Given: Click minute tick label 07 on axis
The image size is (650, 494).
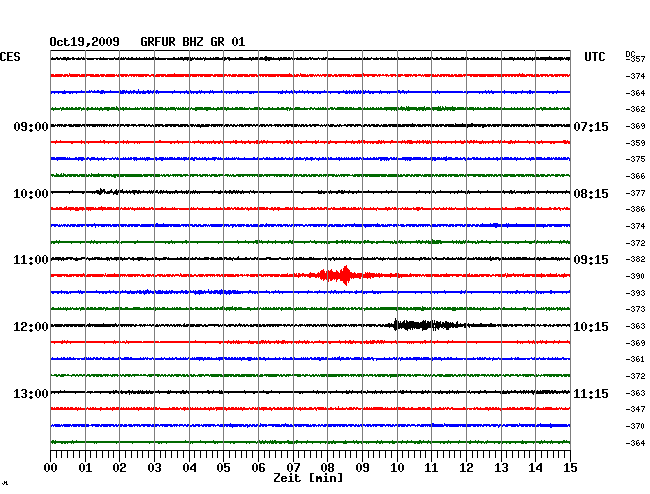Looking at the screenshot, I should click(x=293, y=468).
